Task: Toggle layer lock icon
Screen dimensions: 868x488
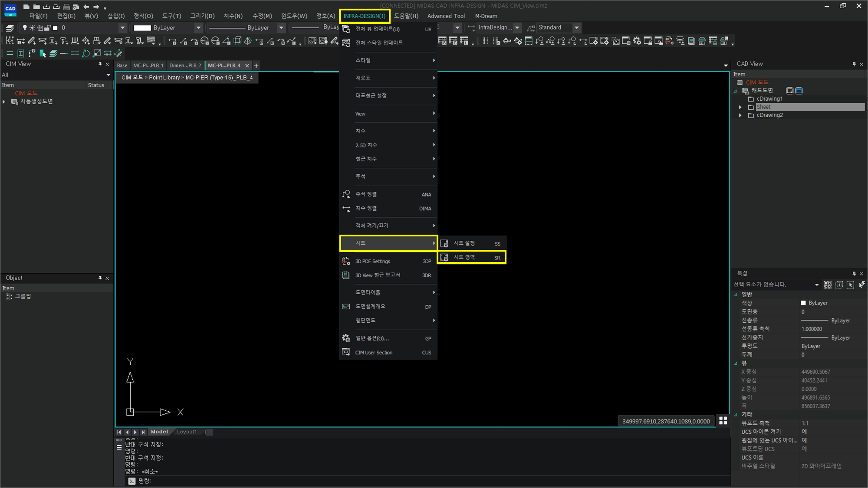Action: (x=48, y=28)
